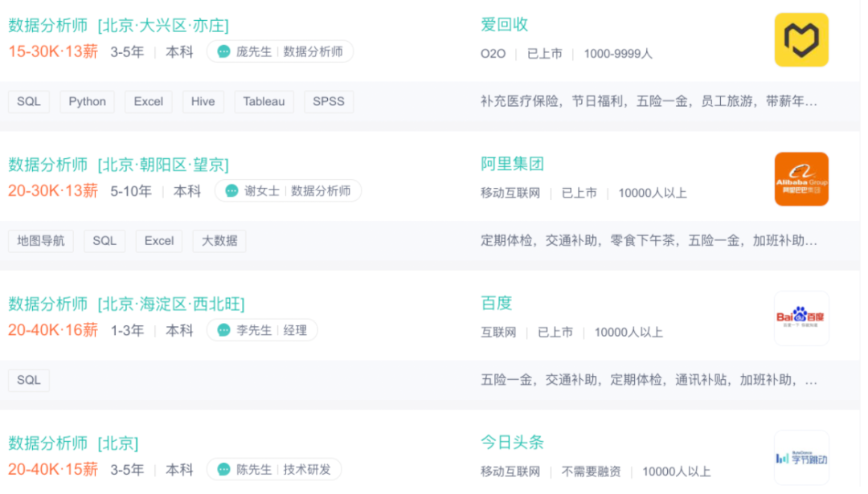Chat with recruiter 庞先生 数据分析师
The image size is (868, 494).
(x=280, y=52)
